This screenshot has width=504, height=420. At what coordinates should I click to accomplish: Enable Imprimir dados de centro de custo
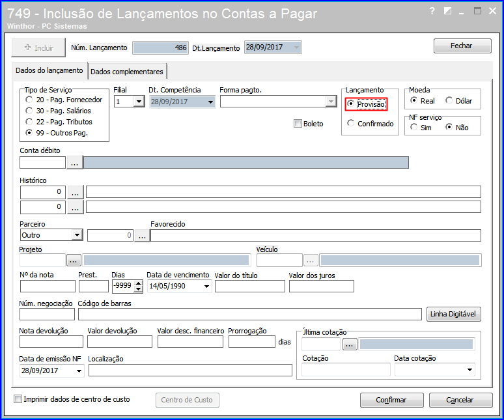[x=18, y=399]
